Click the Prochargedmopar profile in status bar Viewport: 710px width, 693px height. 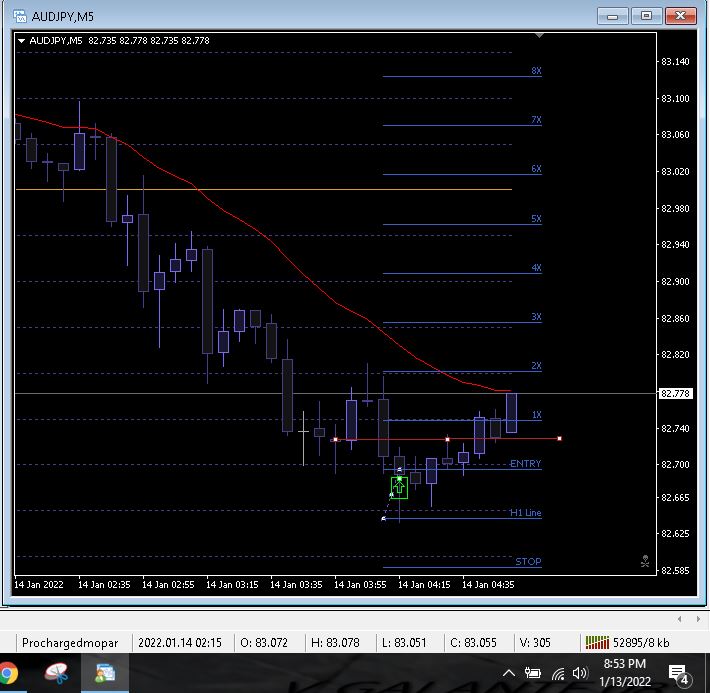tap(70, 643)
